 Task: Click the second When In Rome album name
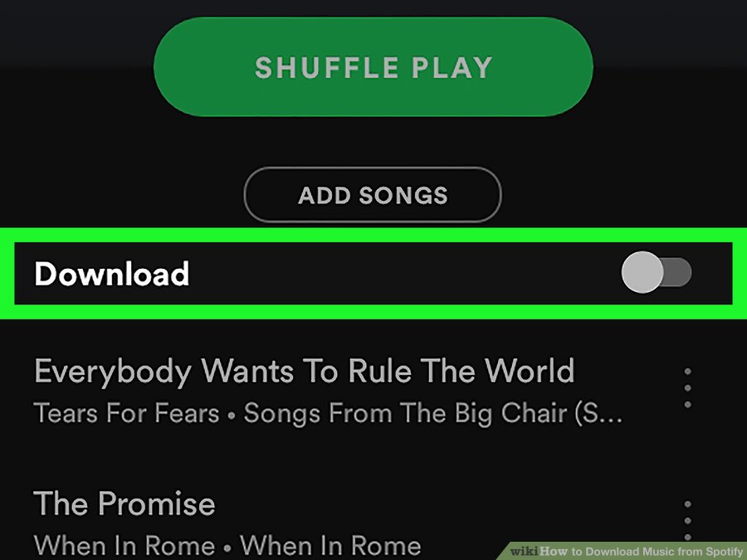point(330,545)
